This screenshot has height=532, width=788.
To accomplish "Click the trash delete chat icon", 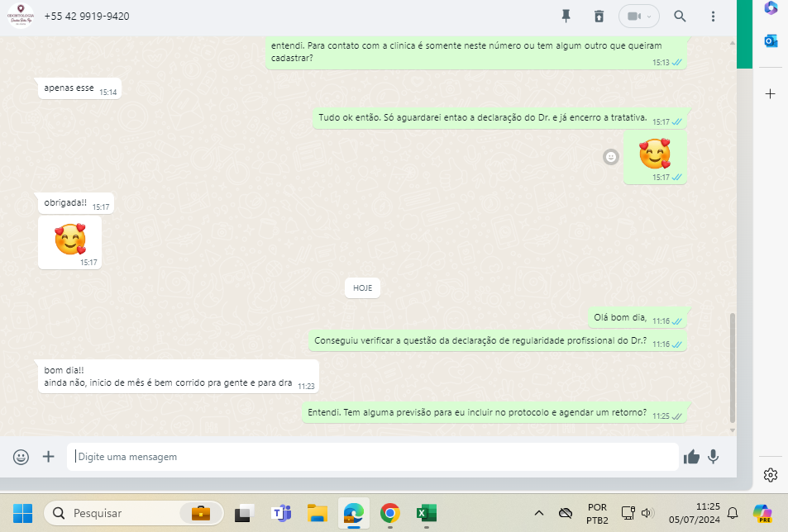I will pos(599,16).
